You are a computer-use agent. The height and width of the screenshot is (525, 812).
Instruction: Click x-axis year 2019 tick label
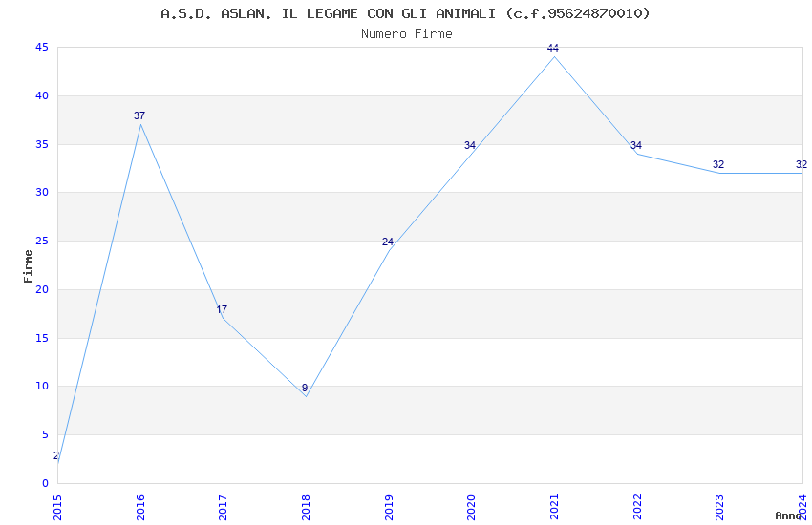point(389,508)
